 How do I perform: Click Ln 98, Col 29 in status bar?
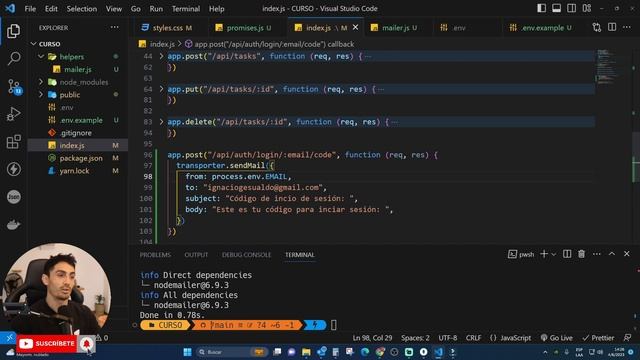[372, 338]
